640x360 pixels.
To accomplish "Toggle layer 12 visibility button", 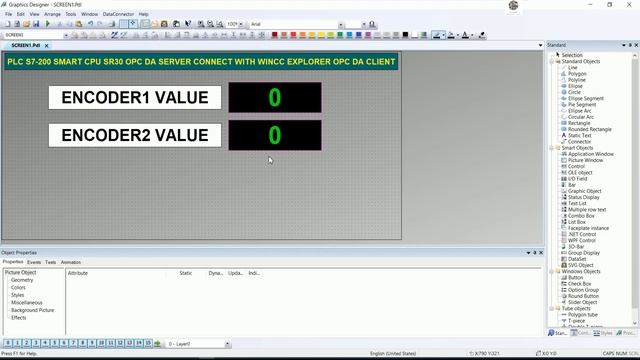I will [120, 344].
